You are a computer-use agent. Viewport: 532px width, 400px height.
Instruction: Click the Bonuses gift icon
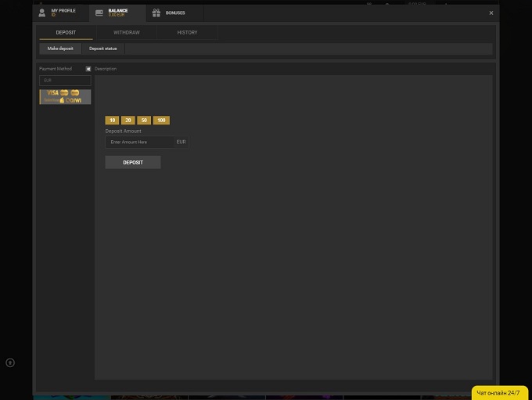point(156,13)
